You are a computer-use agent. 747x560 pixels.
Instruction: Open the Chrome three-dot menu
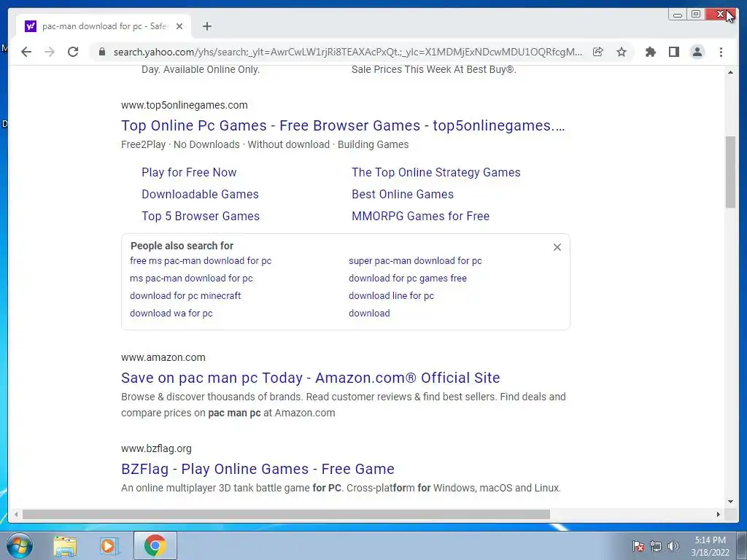pos(721,52)
